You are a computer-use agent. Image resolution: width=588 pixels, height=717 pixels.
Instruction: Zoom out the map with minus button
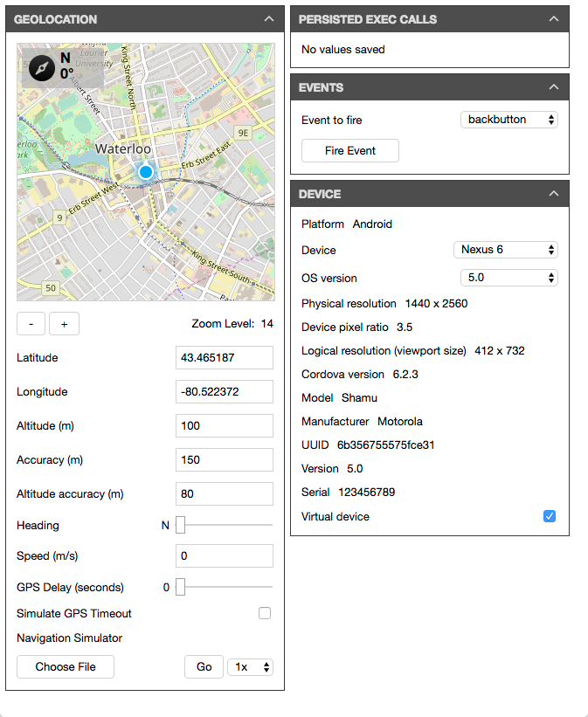point(31,324)
